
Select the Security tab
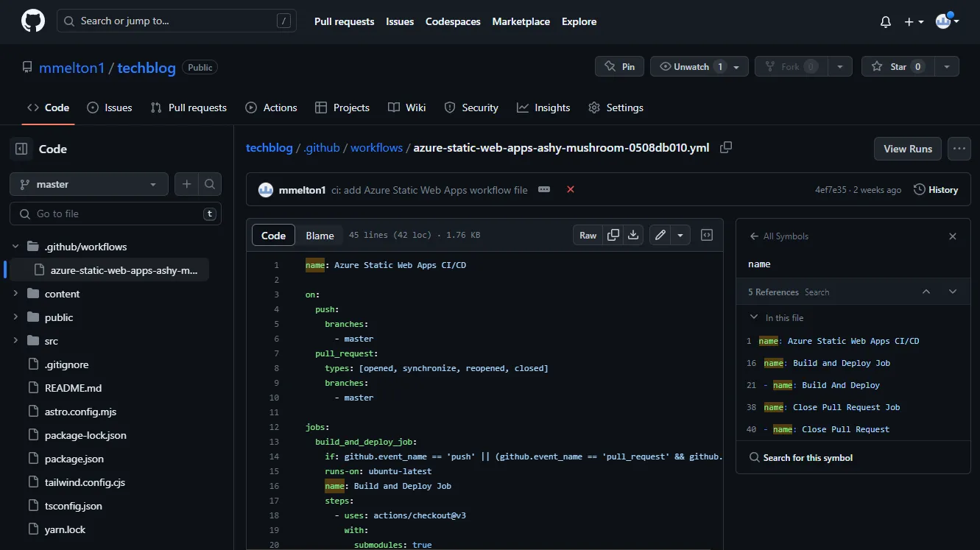(x=472, y=107)
